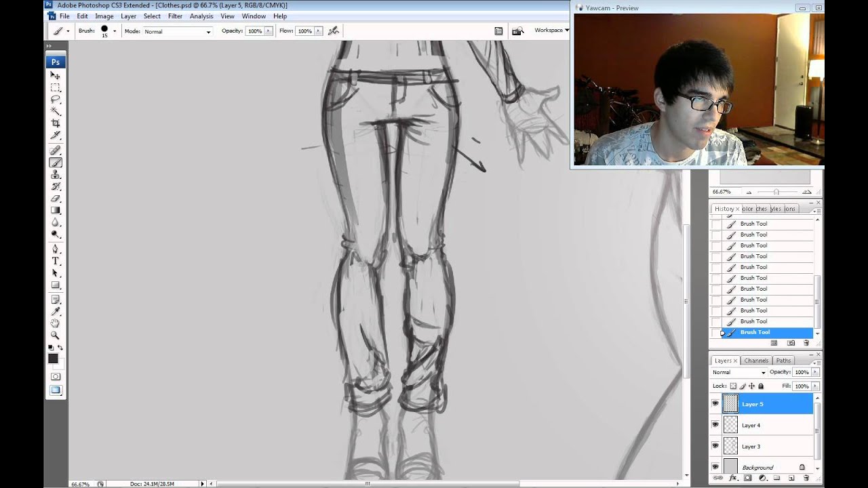Open the File menu

pos(64,16)
